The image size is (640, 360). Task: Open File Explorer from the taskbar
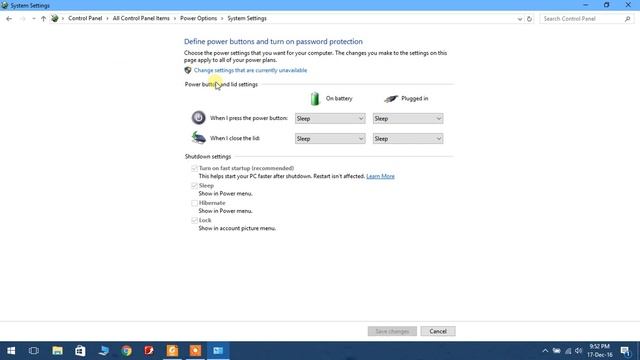(57, 351)
